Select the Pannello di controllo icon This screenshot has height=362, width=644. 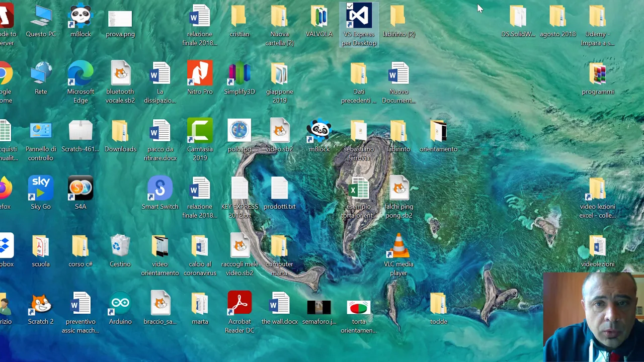41,140
